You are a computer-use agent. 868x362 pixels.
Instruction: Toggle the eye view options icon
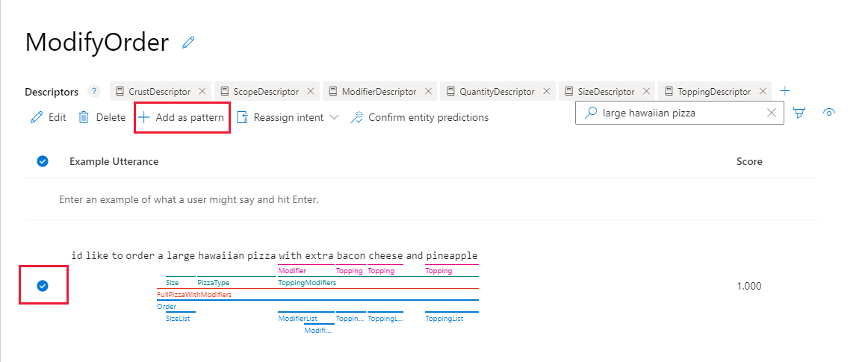[828, 113]
